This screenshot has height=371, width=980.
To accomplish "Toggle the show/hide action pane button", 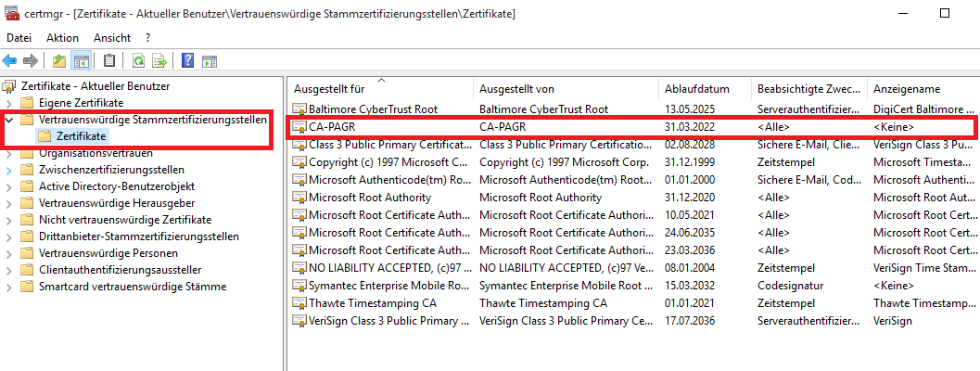I will (x=210, y=60).
